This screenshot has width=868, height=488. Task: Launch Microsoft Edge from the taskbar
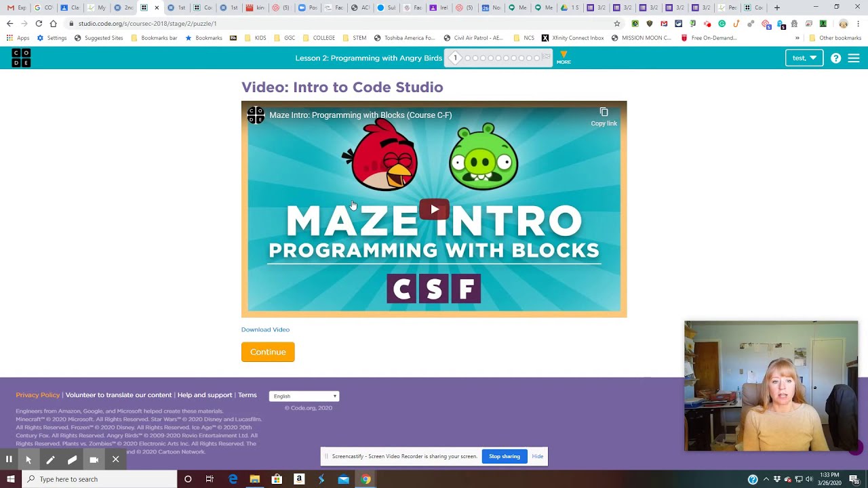[x=233, y=479]
